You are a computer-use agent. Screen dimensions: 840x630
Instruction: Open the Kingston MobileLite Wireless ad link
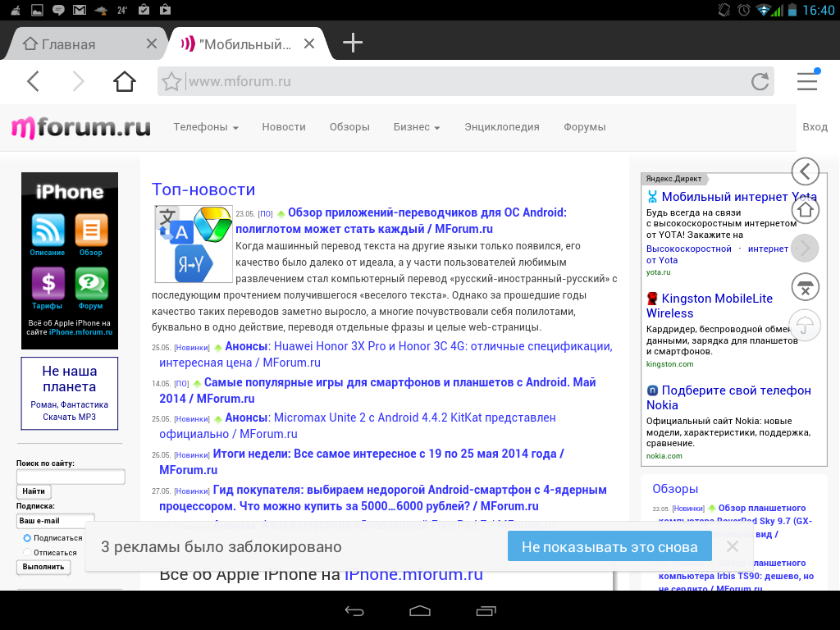point(710,306)
